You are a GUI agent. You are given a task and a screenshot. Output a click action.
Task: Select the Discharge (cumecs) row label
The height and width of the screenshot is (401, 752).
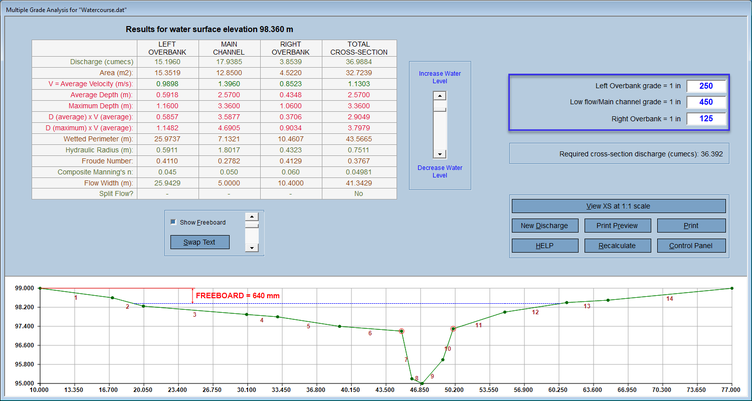[101, 62]
